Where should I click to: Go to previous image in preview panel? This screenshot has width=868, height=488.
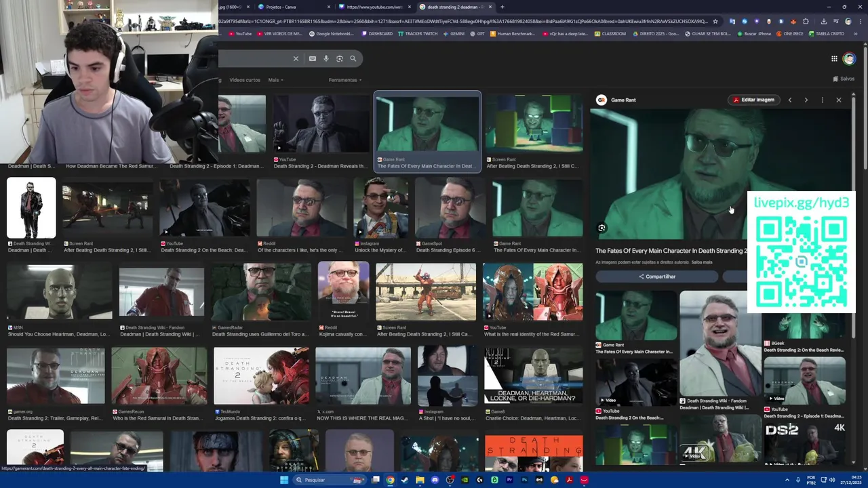[789, 100]
